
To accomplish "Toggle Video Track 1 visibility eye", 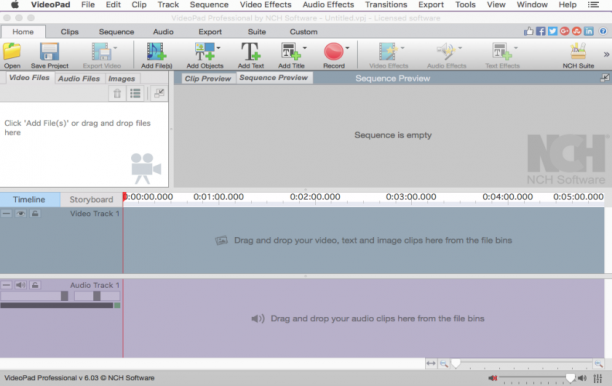I will [21, 213].
